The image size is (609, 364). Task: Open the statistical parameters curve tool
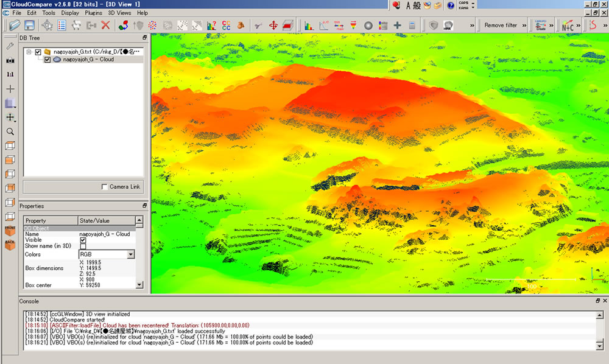(323, 26)
